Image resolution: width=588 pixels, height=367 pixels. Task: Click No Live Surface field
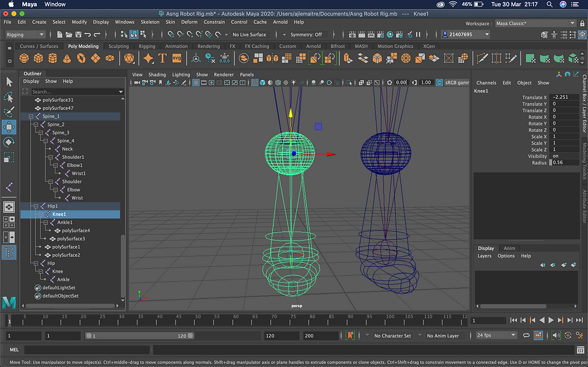pos(249,35)
